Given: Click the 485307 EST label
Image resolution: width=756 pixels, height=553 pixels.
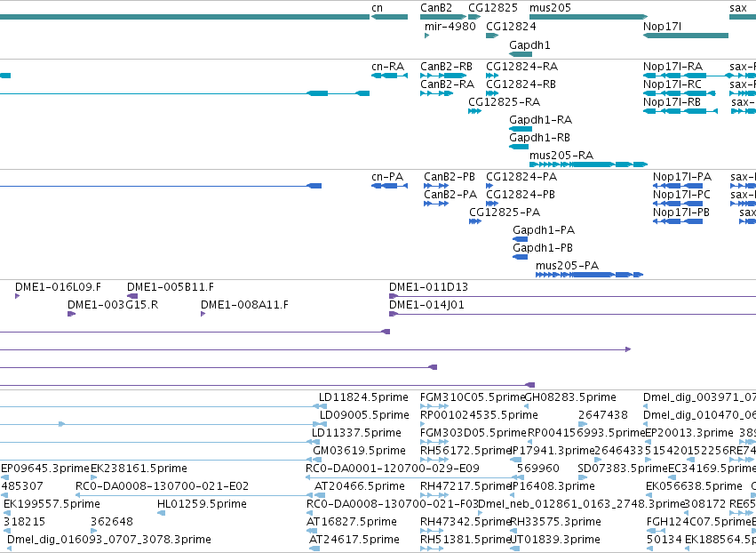Looking at the screenshot, I should (x=22, y=486).
